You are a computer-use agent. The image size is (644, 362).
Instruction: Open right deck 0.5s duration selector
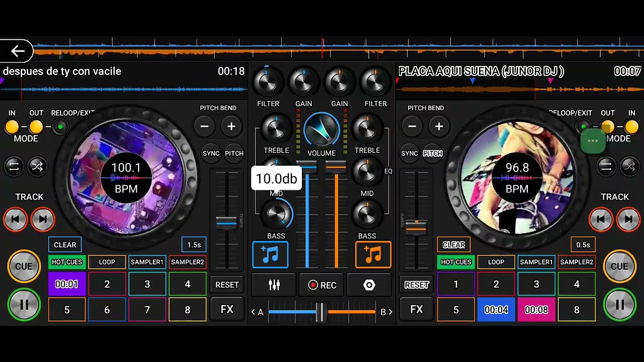[583, 245]
